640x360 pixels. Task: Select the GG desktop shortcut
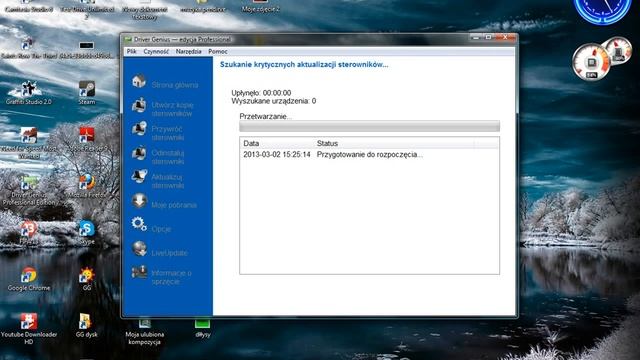(x=87, y=279)
